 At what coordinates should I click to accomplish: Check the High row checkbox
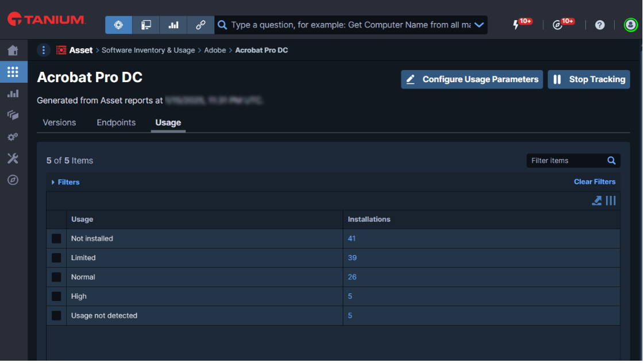tap(56, 296)
